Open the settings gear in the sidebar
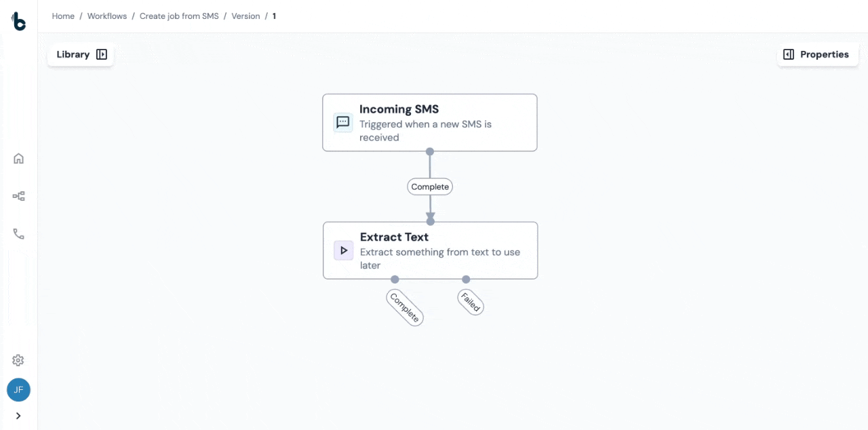868x430 pixels. coord(18,360)
